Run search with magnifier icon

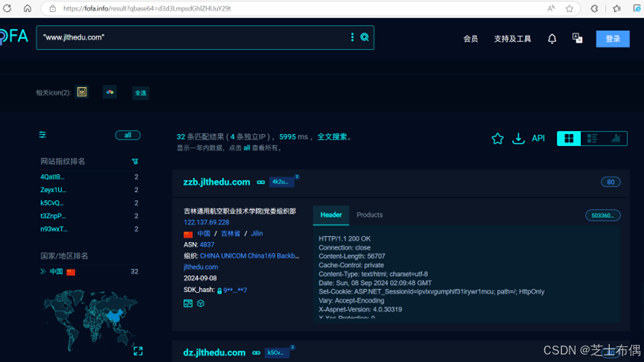point(364,37)
